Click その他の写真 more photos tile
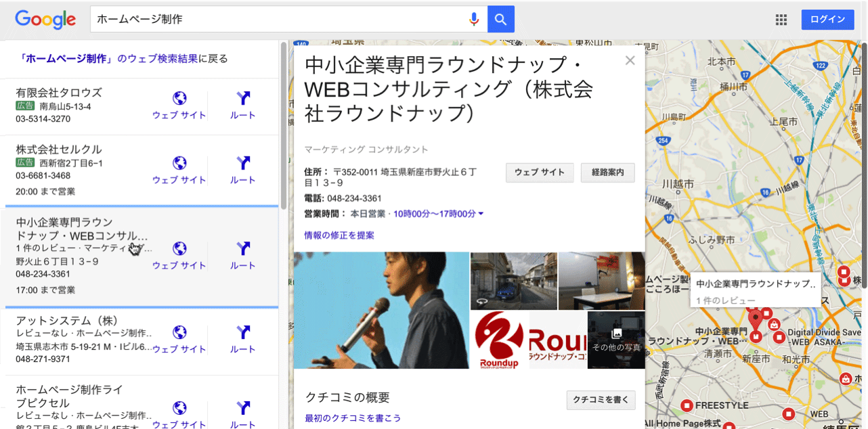 pyautogui.click(x=616, y=340)
